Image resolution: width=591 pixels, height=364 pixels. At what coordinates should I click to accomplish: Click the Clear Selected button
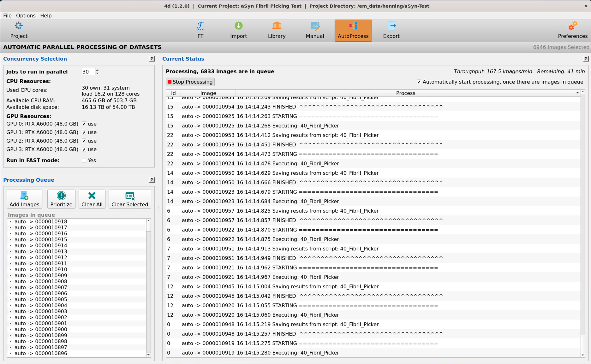(130, 199)
